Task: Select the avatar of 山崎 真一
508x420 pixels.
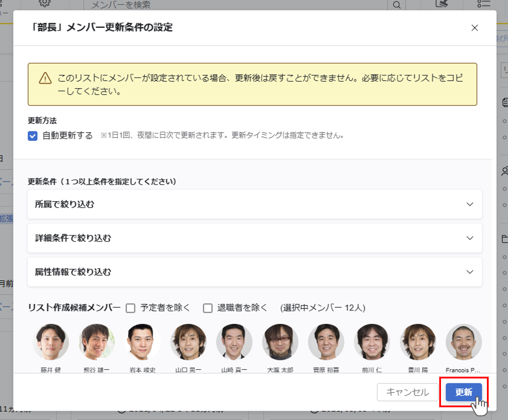Action: (x=234, y=342)
